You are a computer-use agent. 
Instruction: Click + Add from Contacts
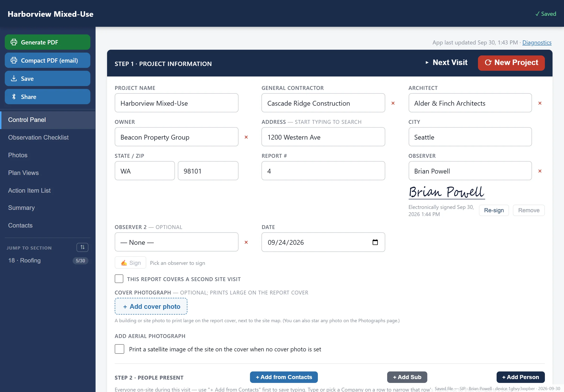[x=284, y=377]
